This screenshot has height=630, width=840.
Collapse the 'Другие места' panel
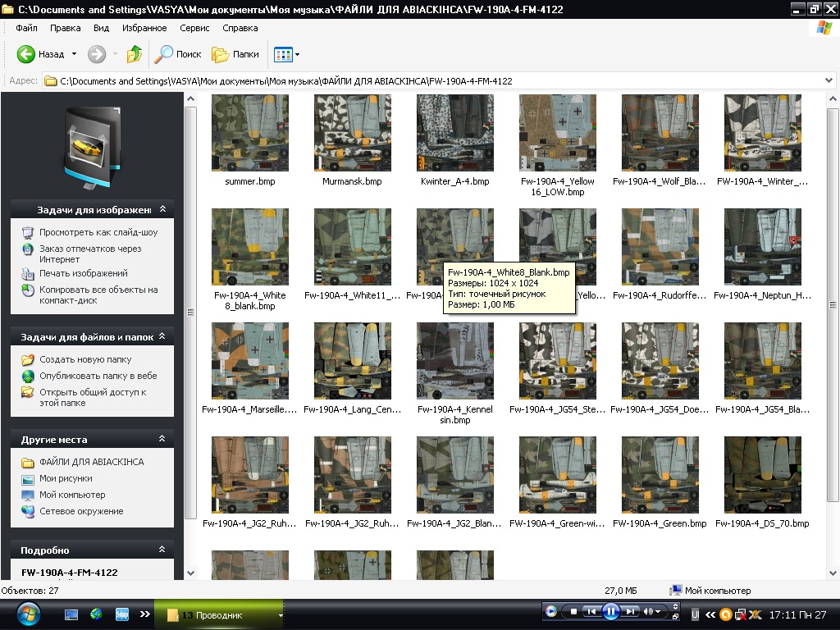click(x=162, y=440)
